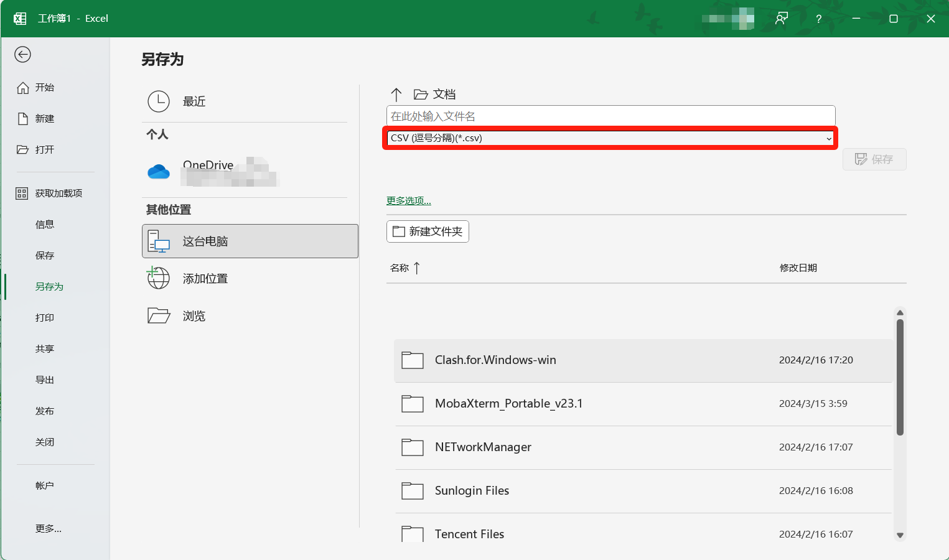Open the MobaXterm_Portable_v23.1 folder
Screen dimensions: 949x560
point(508,404)
